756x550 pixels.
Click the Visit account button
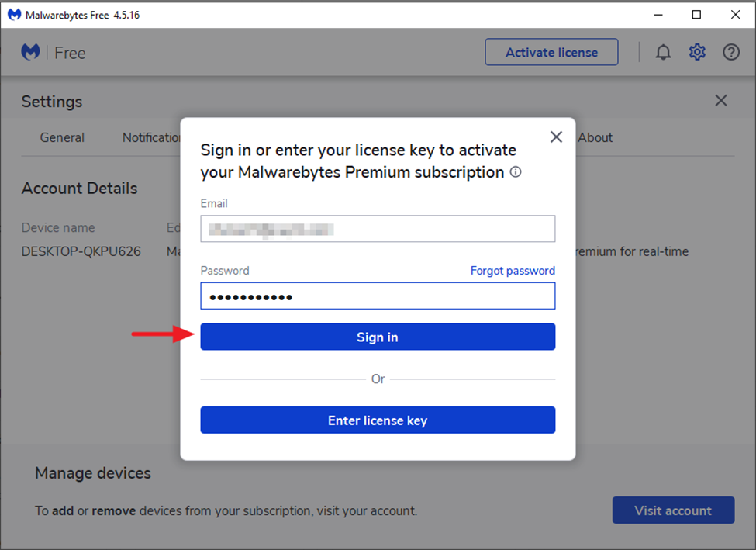click(673, 510)
